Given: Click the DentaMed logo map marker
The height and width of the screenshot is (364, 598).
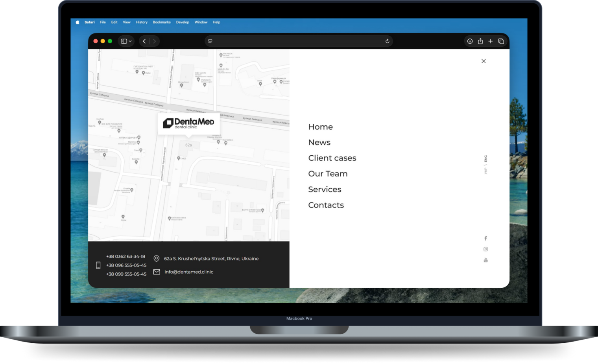Looking at the screenshot, I should 189,124.
